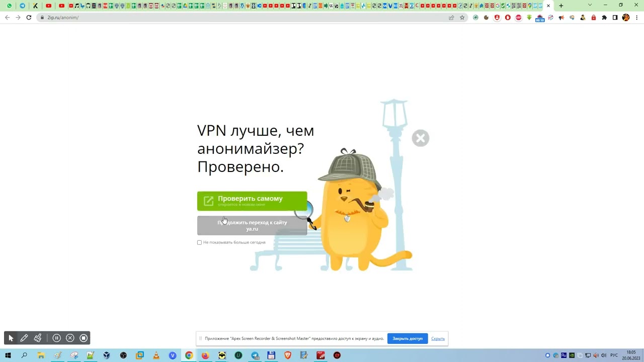Click the megaphone extension icon
The image size is (644, 362).
click(x=561, y=18)
